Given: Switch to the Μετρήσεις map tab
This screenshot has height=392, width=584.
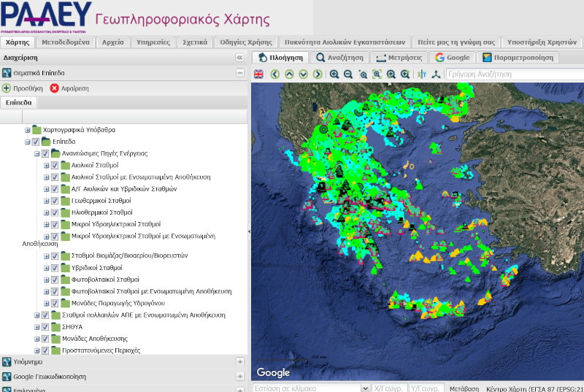Looking at the screenshot, I should pyautogui.click(x=398, y=57).
